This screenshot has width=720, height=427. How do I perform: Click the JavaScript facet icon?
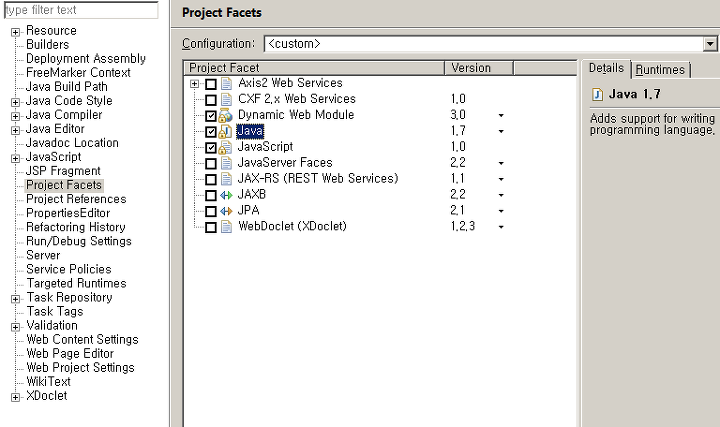(225, 147)
